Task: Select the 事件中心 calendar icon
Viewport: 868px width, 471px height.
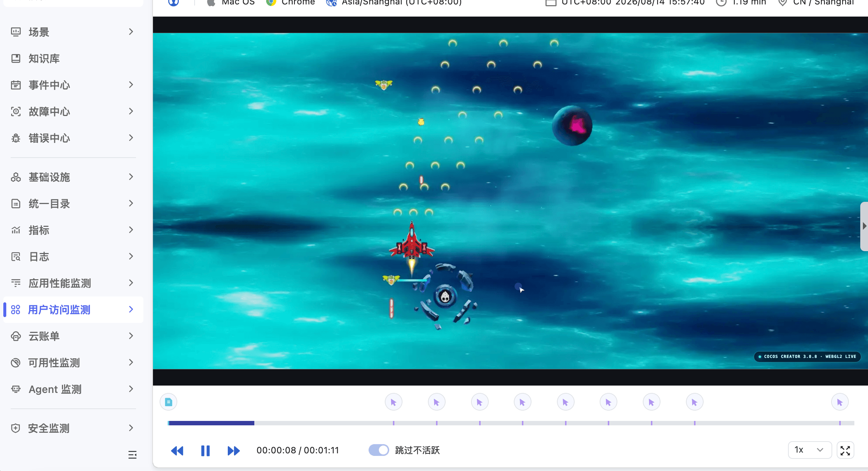Action: (x=16, y=85)
